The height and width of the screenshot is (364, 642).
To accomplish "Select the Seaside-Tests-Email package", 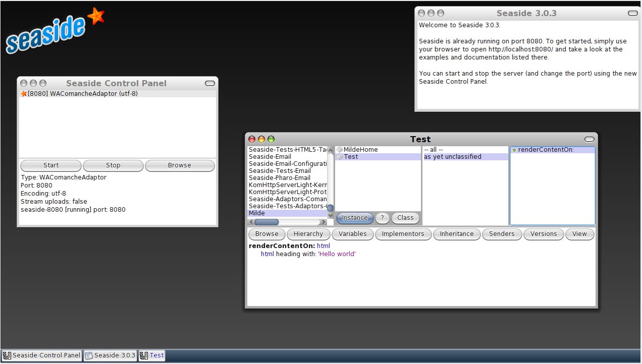I will click(x=287, y=171).
